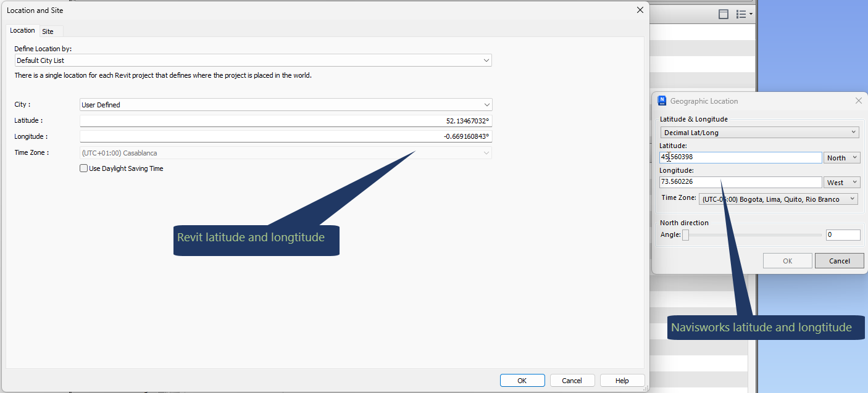
Task: Click the Navisworks Longitude input field
Action: click(741, 183)
